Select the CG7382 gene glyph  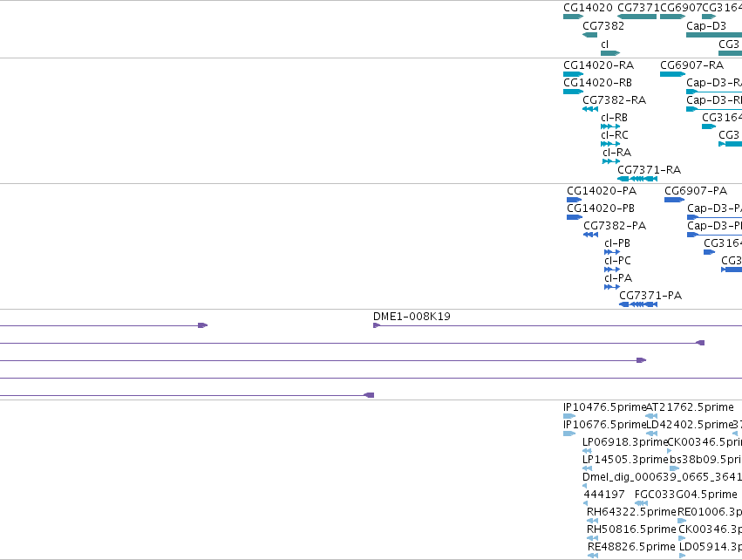(589, 35)
